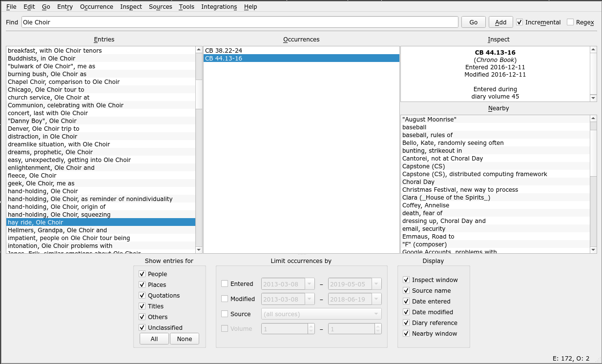This screenshot has height=364, width=602.
Task: Select entry "Denver, Ole Choir trip to"
Action: [101, 129]
